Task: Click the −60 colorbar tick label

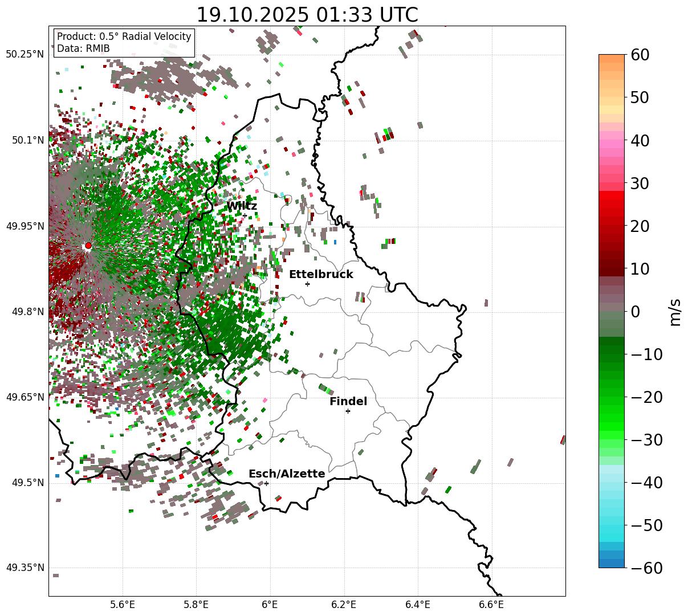Action: tap(646, 568)
